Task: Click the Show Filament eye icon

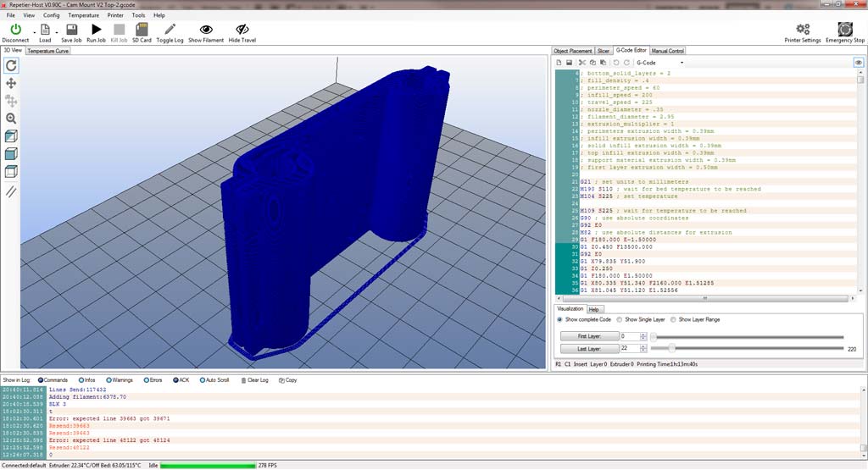Action: (206, 30)
